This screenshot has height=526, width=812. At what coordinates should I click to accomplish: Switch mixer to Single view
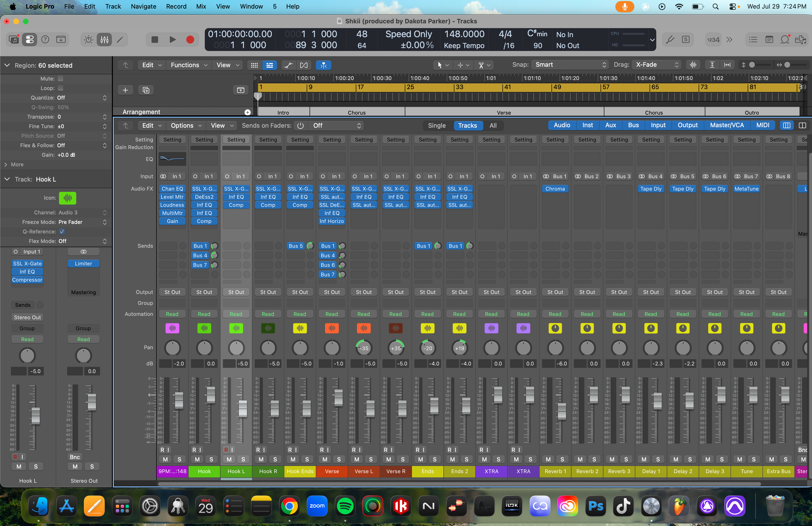tap(437, 126)
